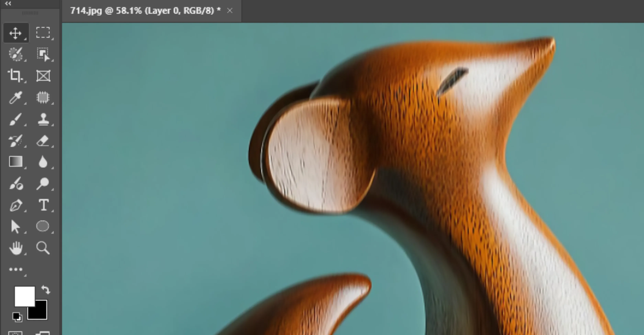
Task: Select the Eraser tool
Action: pos(43,141)
